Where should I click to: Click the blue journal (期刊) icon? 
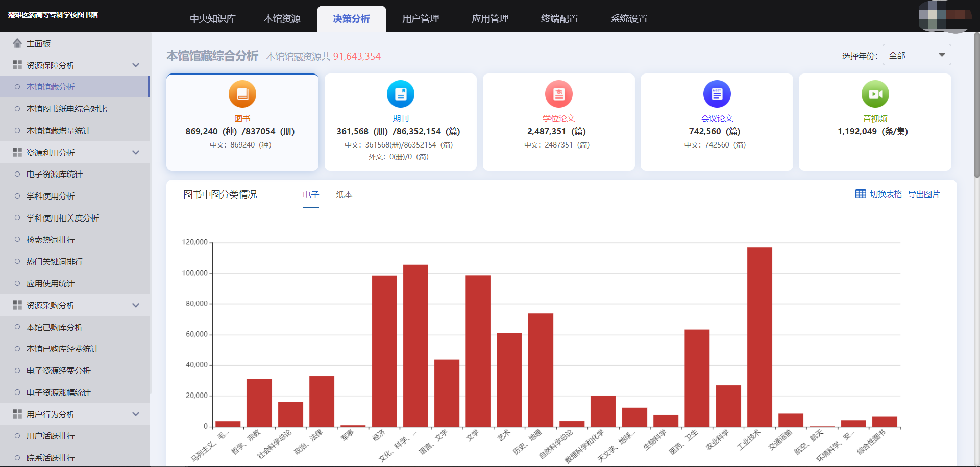point(400,94)
